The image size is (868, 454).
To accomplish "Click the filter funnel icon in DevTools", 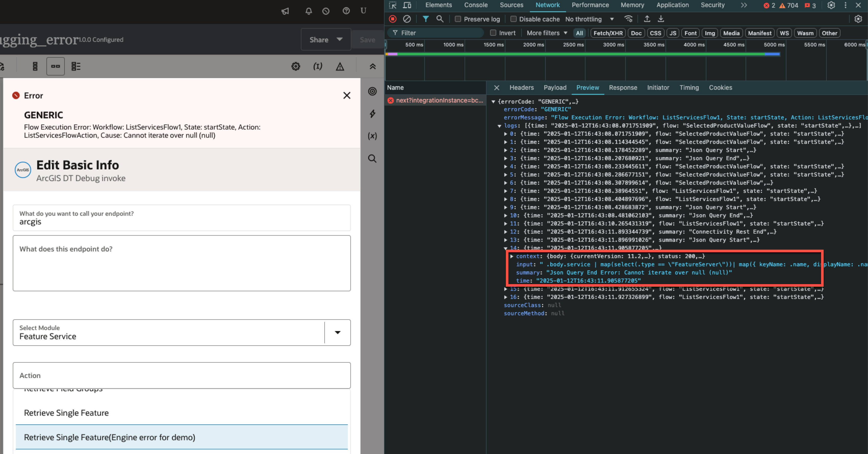I will tap(426, 19).
